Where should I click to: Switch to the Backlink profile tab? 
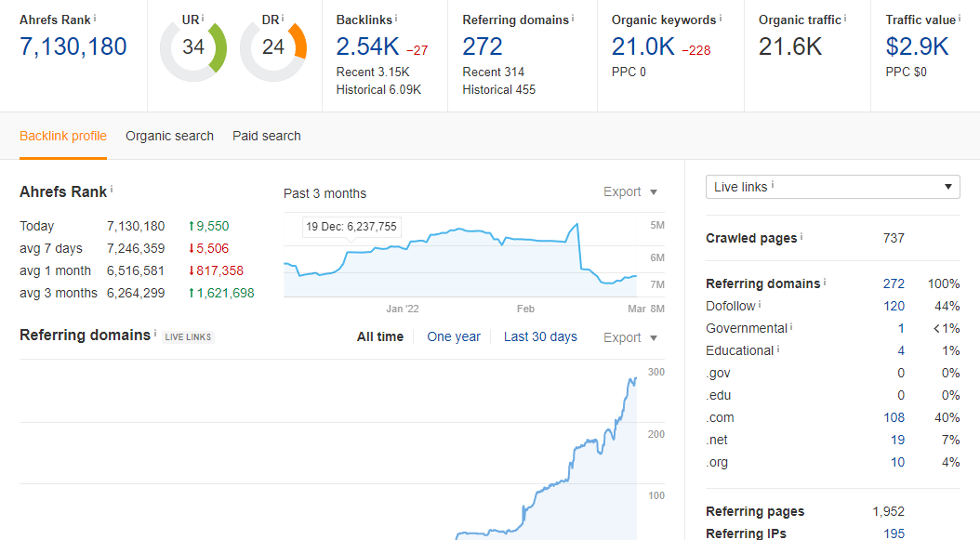[63, 136]
